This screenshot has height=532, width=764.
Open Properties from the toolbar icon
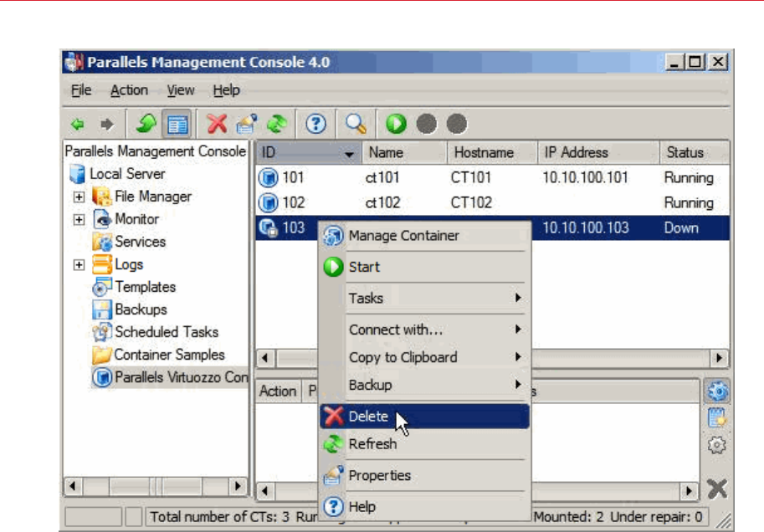247,124
